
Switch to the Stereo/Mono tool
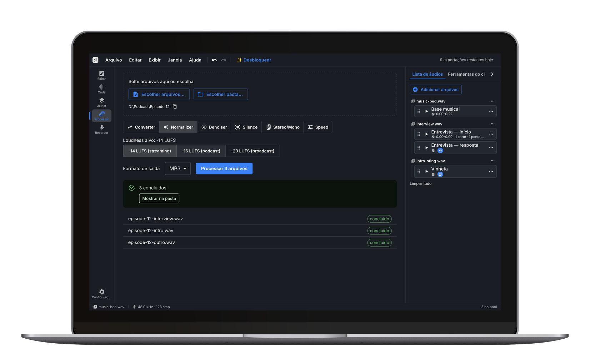tap(283, 127)
